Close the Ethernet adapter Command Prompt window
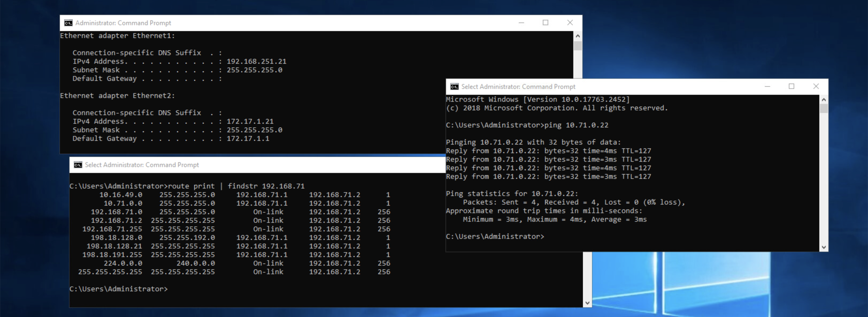 pyautogui.click(x=570, y=23)
